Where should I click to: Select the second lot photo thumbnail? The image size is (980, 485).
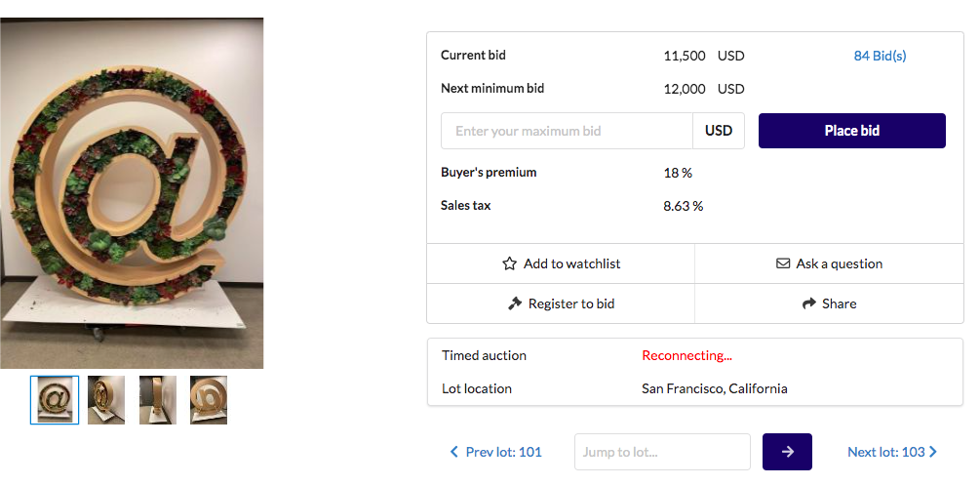[x=106, y=400]
